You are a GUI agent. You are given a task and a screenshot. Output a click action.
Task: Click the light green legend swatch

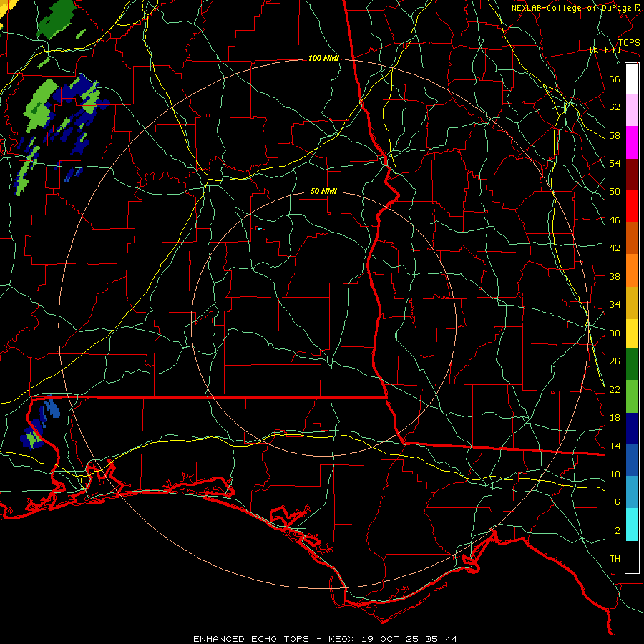632,396
